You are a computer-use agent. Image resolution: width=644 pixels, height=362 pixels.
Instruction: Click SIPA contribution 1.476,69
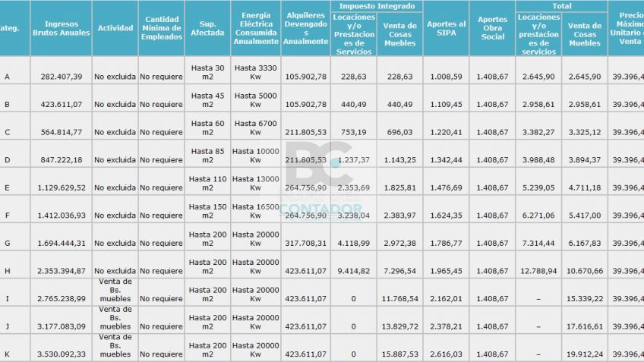click(446, 187)
